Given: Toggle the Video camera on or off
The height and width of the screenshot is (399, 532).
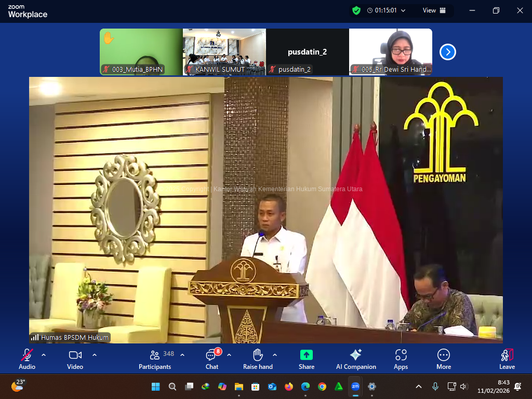Looking at the screenshot, I should point(75,359).
